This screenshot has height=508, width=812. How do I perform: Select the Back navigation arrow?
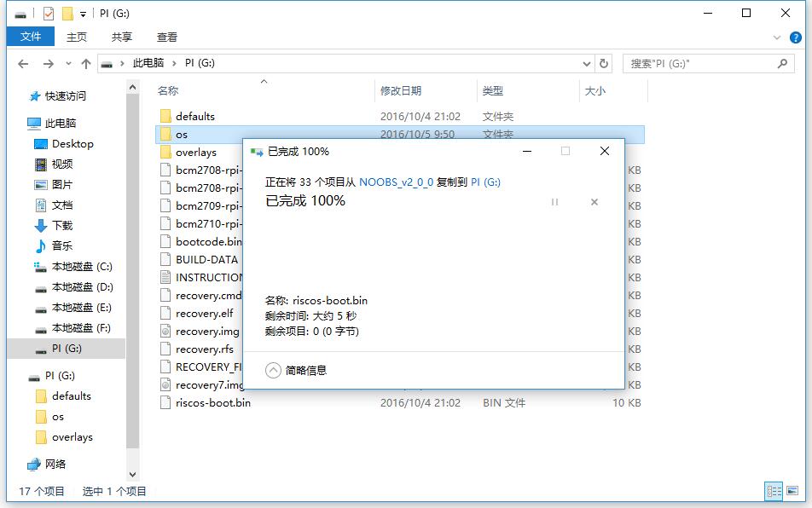tap(23, 62)
